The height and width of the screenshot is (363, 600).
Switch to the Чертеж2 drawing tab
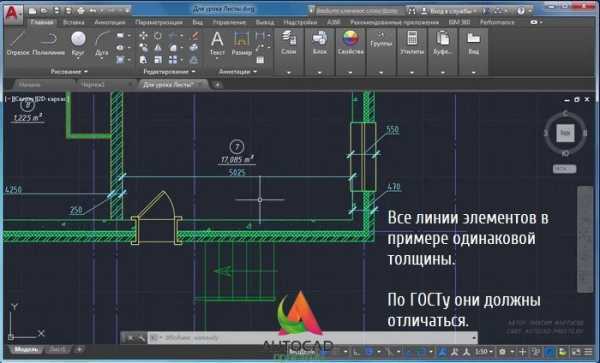point(93,85)
